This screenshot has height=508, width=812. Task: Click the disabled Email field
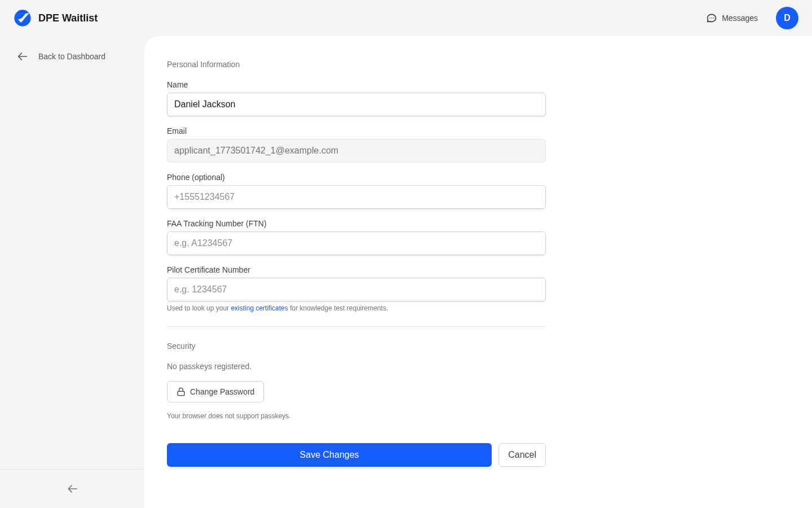click(356, 151)
